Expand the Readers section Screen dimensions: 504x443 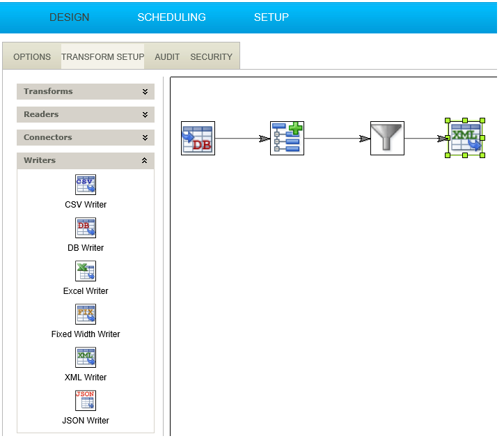(x=145, y=114)
